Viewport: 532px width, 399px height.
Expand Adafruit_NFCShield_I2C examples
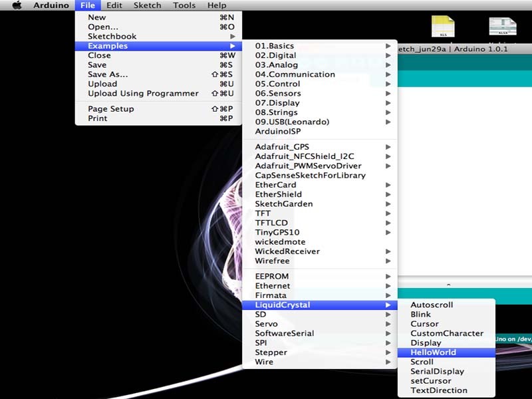pos(320,156)
